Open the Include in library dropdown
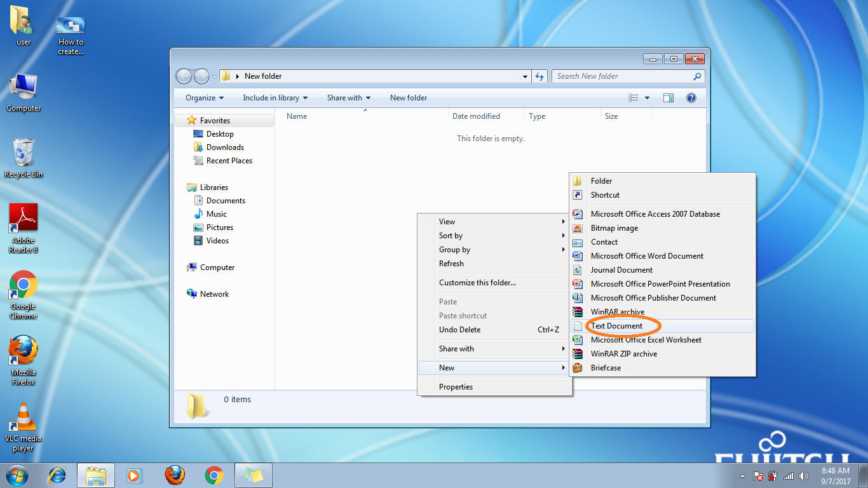 275,98
